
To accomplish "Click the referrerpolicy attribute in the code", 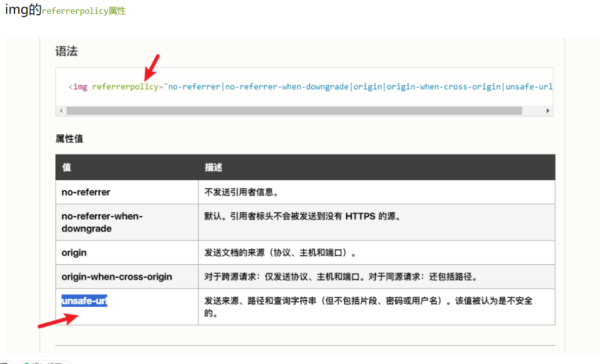I will pos(124,87).
